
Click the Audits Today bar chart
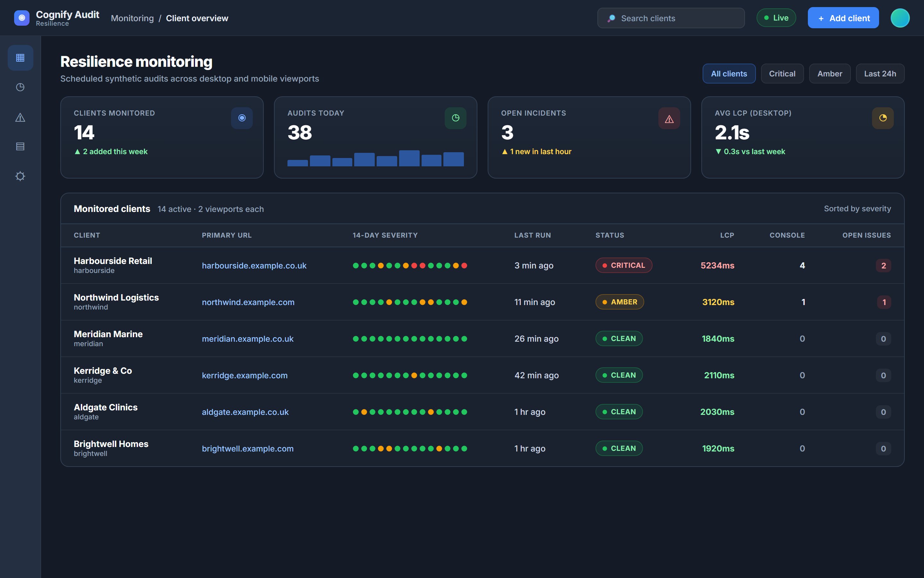click(x=375, y=158)
